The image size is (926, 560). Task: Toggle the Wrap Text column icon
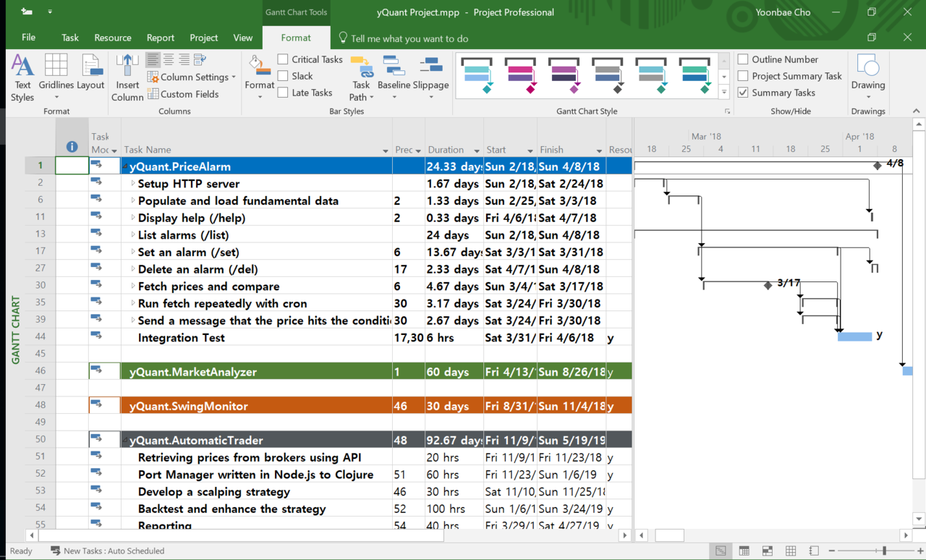[200, 59]
